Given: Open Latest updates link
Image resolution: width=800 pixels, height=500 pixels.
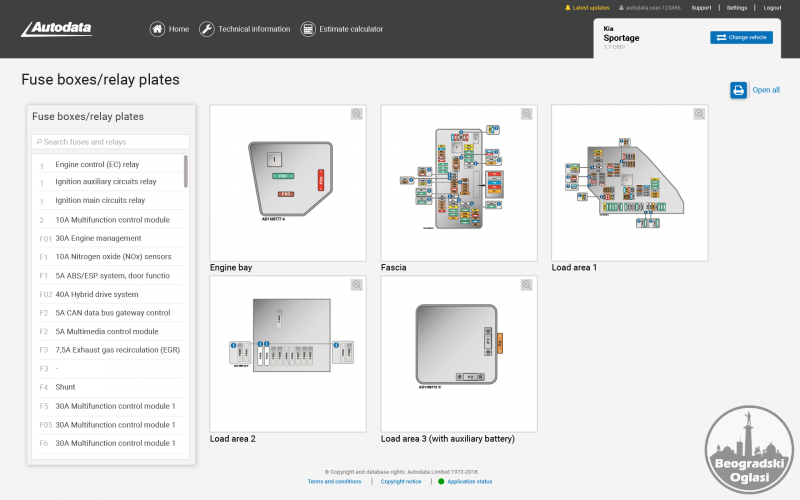Looking at the screenshot, I should 591,8.
